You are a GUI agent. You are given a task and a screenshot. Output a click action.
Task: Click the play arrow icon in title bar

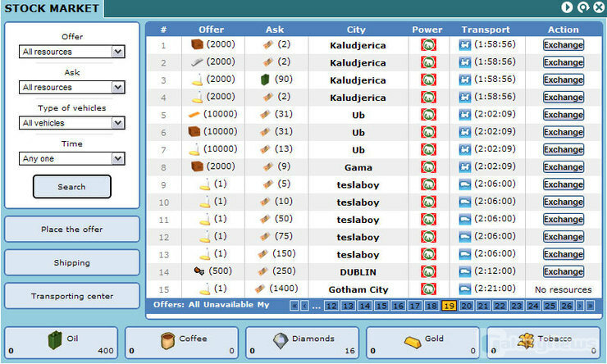point(567,7)
